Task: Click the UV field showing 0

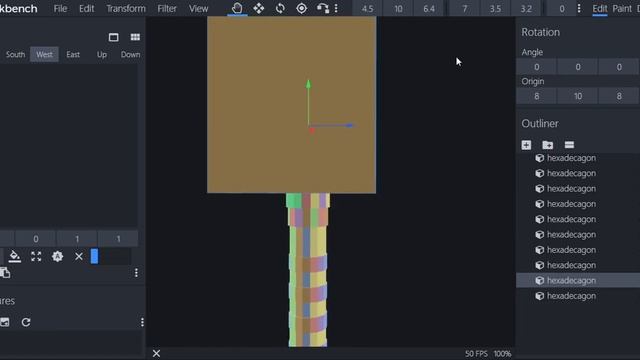Action: 36,239
